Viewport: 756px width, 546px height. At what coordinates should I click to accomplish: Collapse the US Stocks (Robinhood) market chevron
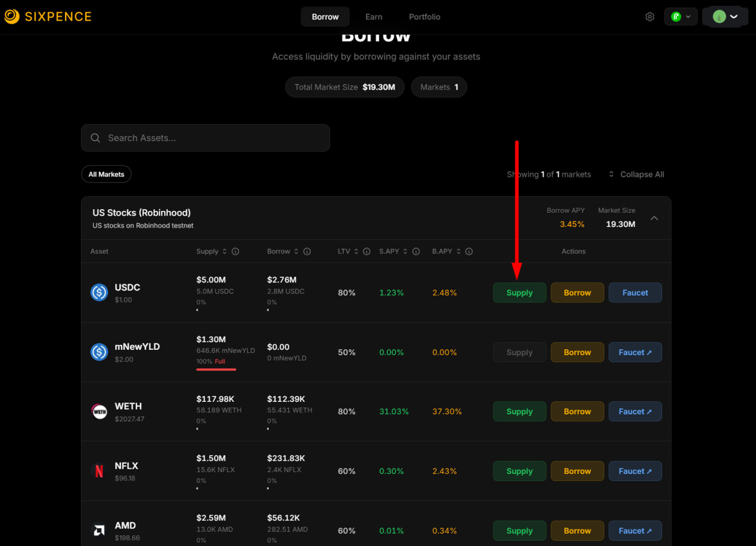654,218
